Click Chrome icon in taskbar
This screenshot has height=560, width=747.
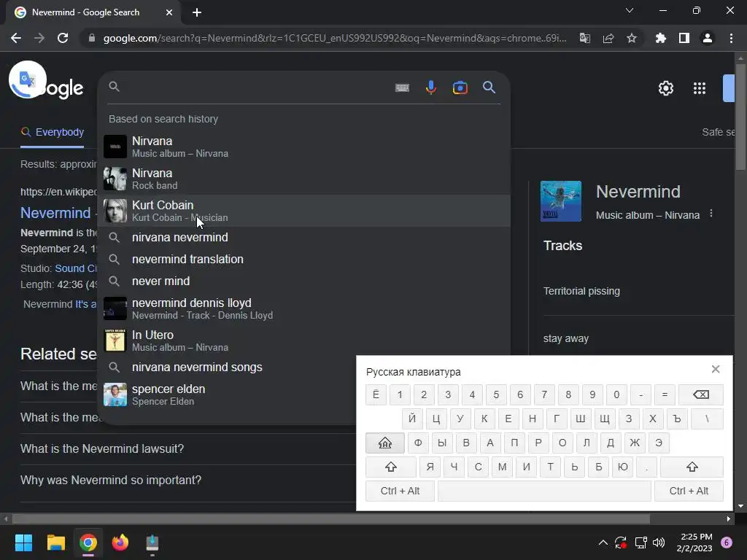click(88, 542)
